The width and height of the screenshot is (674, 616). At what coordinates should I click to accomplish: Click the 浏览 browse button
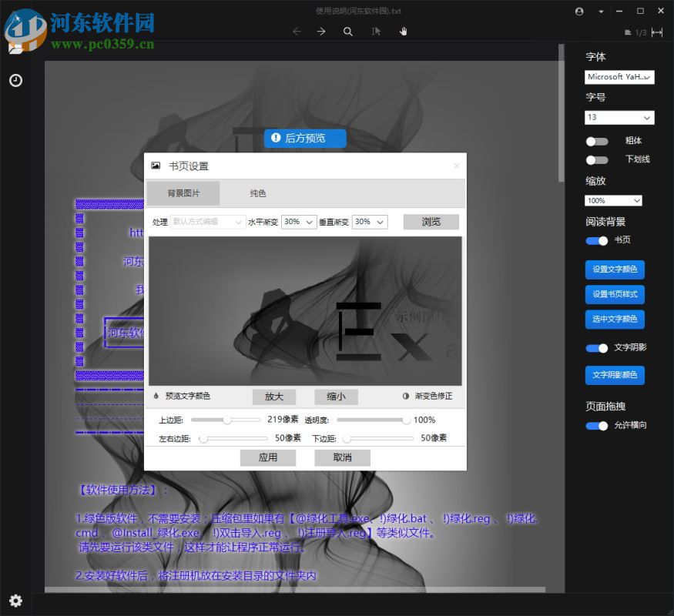[431, 222]
